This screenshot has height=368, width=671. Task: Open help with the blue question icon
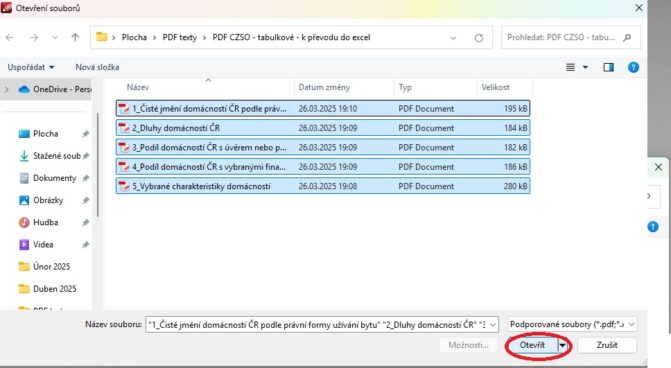[633, 67]
